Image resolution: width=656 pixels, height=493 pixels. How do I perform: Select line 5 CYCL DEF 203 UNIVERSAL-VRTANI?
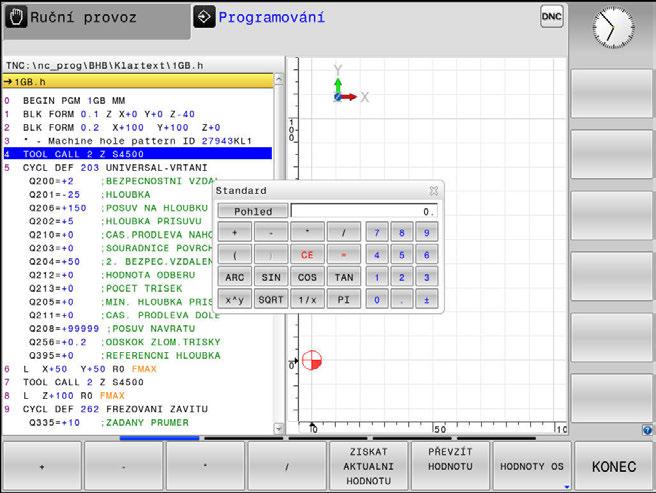[x=138, y=167]
